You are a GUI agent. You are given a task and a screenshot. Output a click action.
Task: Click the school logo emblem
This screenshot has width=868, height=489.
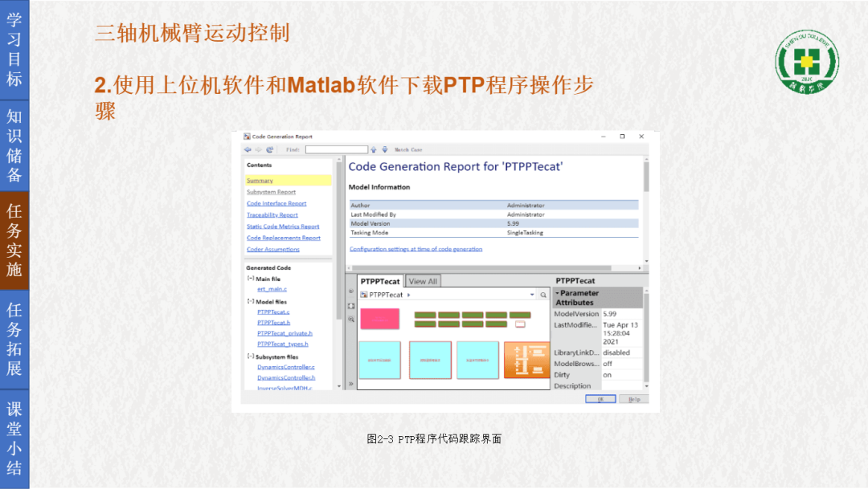coord(807,61)
